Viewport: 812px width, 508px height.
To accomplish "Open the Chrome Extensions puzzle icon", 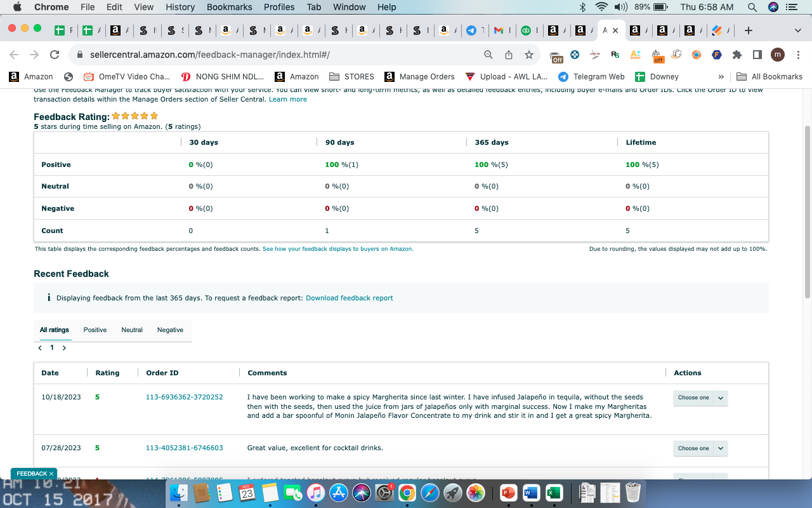I will tap(737, 55).
